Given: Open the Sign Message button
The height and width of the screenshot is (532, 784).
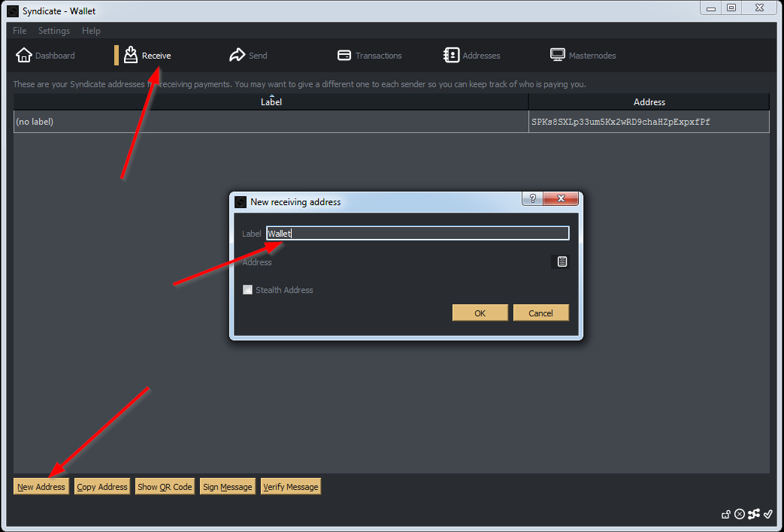Looking at the screenshot, I should pyautogui.click(x=228, y=487).
